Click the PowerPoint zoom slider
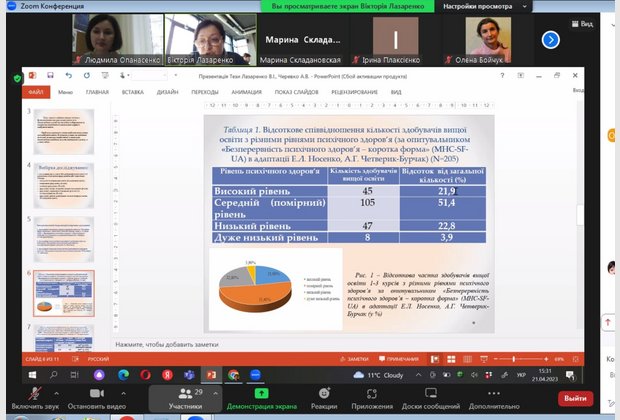Viewport: 620px width, 420px height. point(528,358)
